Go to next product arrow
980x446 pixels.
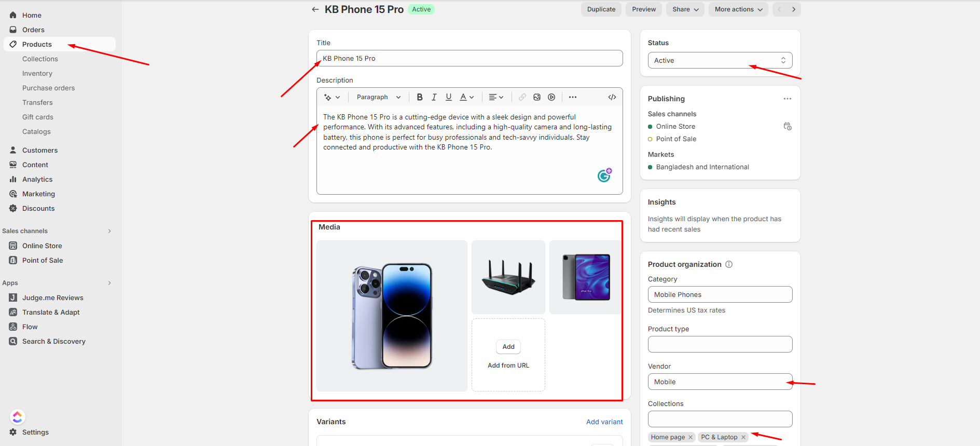click(794, 9)
